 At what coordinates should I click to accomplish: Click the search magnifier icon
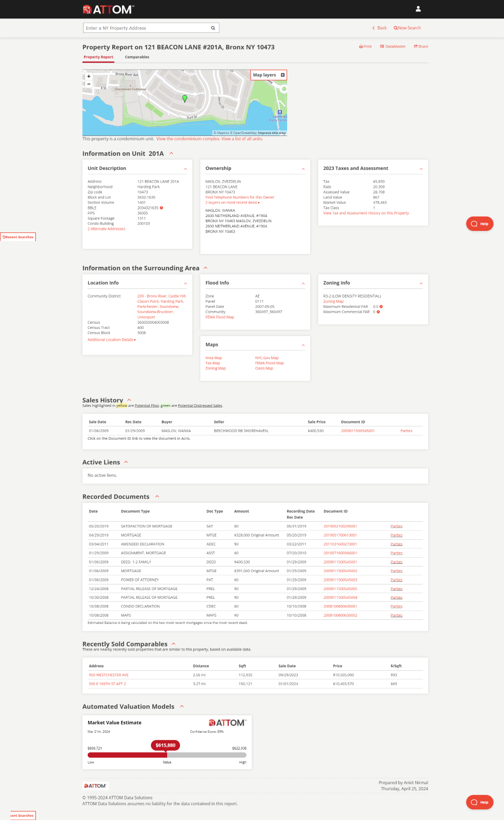(x=213, y=28)
